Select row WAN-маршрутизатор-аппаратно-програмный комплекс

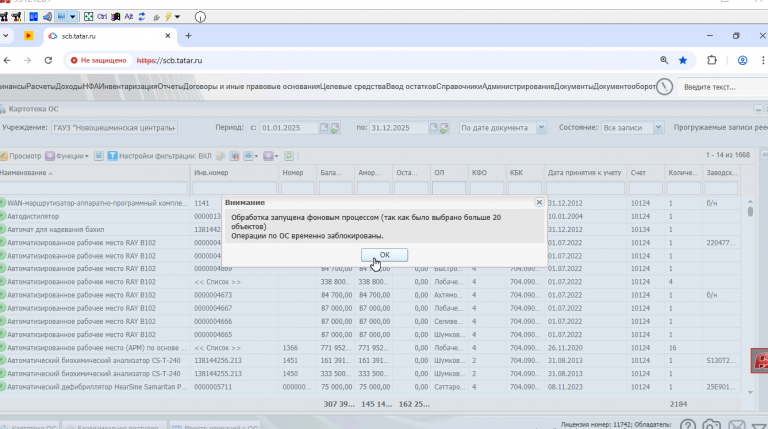pos(370,203)
